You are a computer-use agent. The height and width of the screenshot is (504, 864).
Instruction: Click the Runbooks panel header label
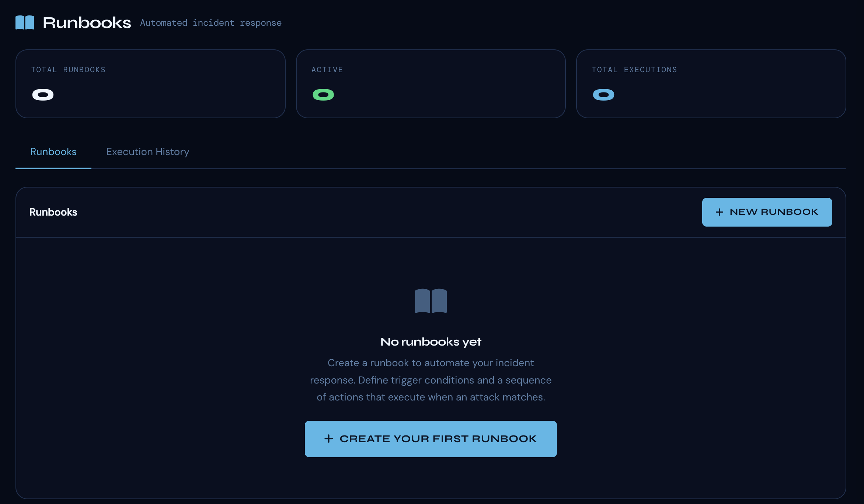click(53, 212)
